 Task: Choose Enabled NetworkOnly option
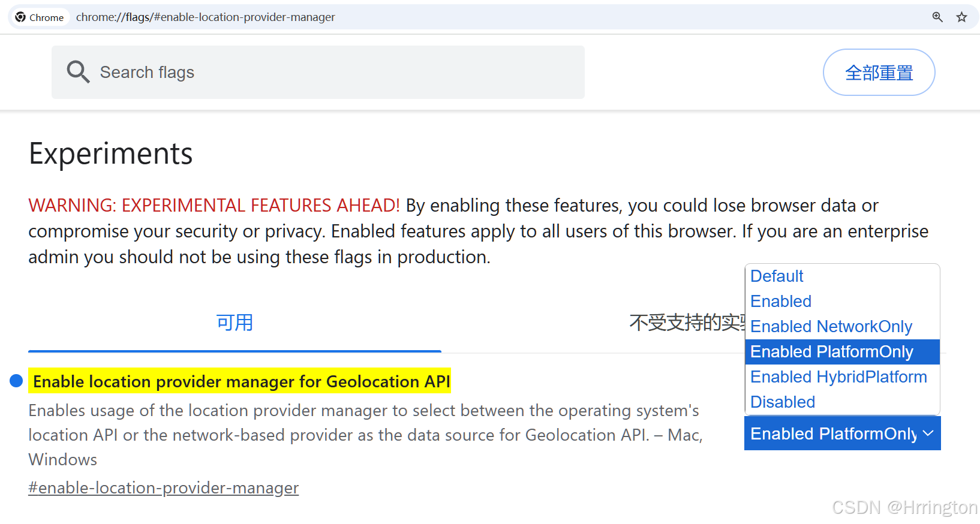[842, 327]
